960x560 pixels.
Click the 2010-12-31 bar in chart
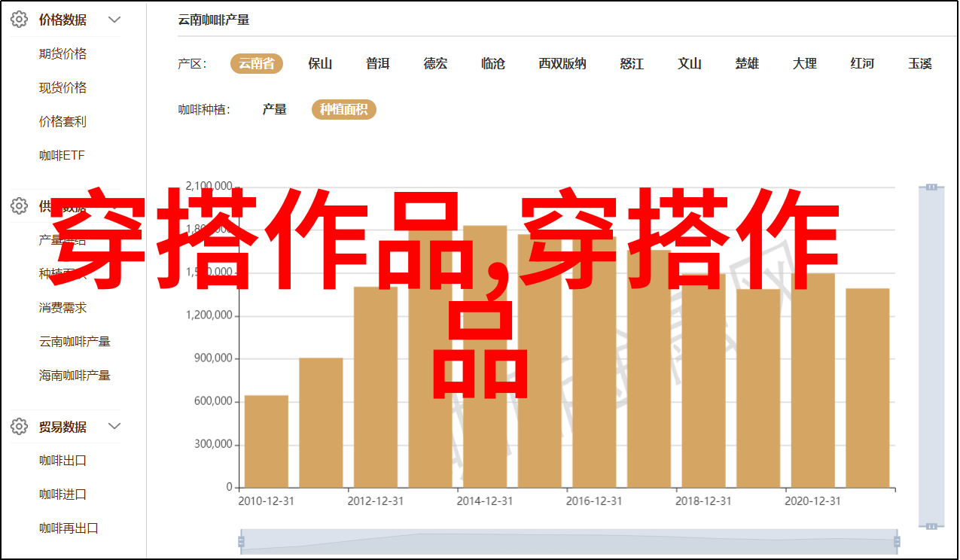[267, 441]
